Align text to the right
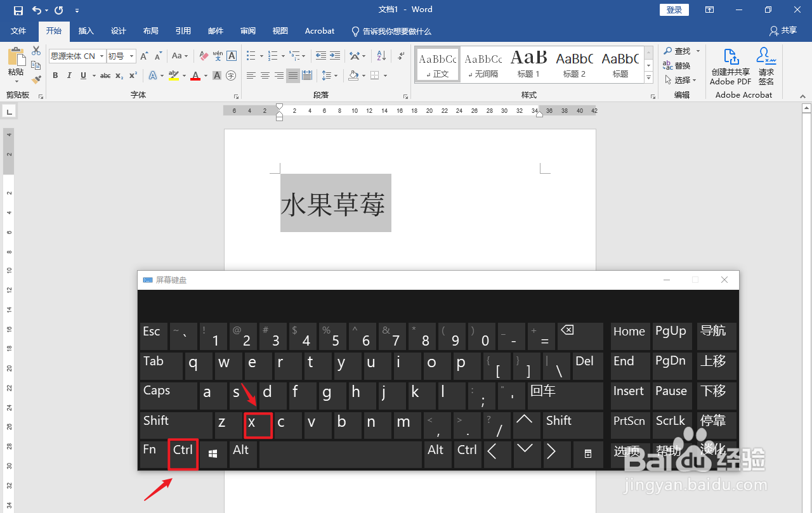 (278, 75)
